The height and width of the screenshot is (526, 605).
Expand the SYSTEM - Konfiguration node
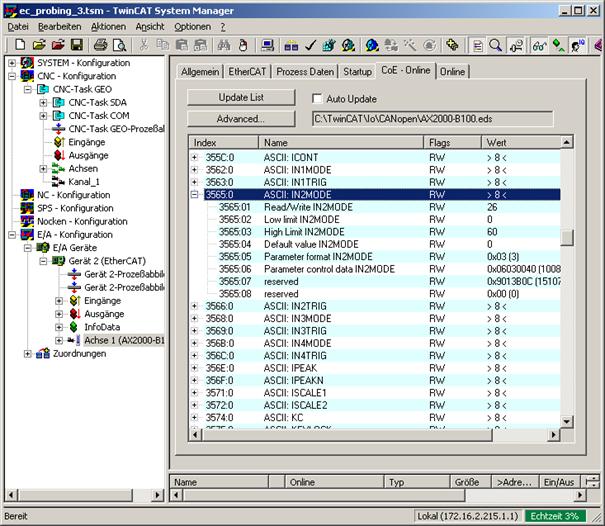[x=12, y=63]
